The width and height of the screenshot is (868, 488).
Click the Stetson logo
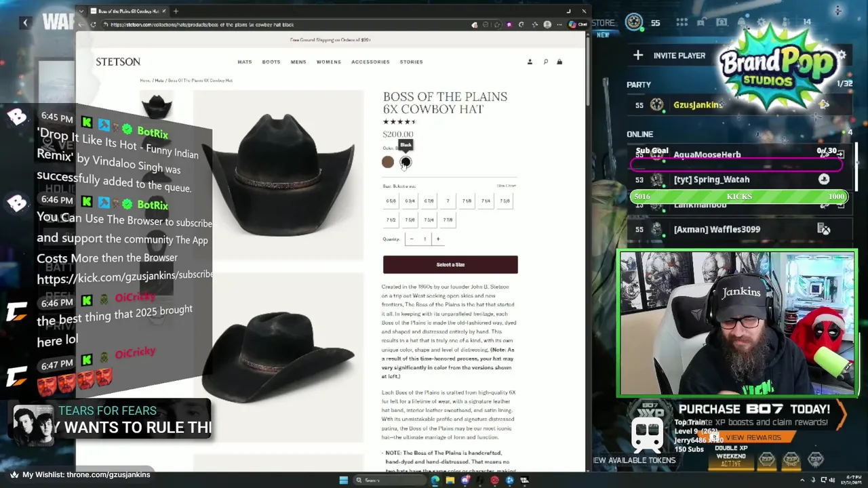pyautogui.click(x=118, y=62)
